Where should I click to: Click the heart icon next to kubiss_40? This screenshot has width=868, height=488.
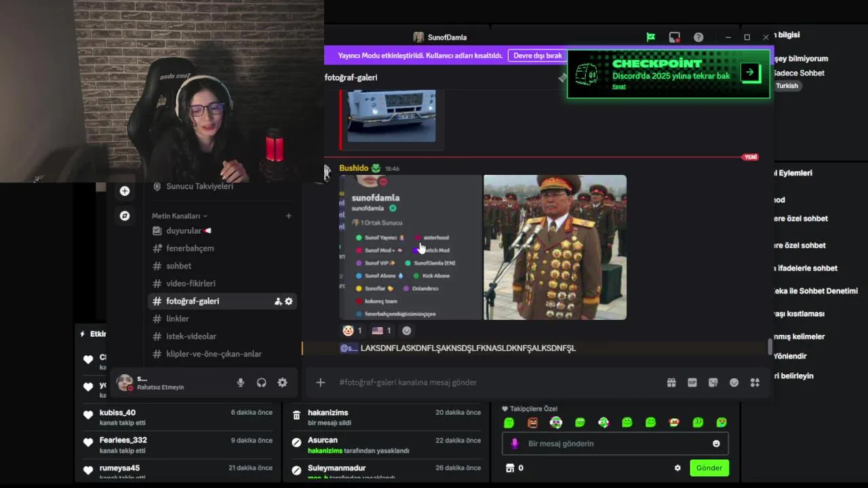tap(88, 415)
